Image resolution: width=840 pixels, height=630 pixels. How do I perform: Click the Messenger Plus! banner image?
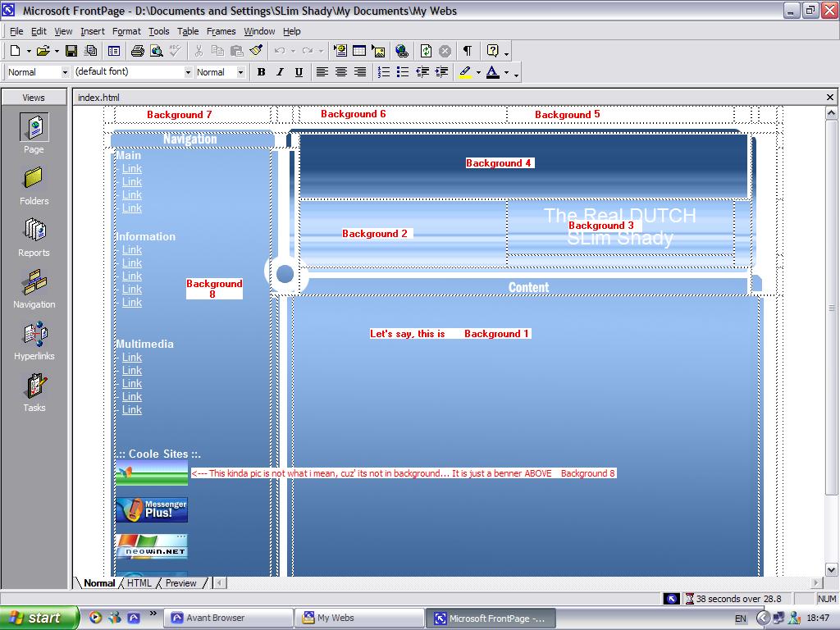[152, 509]
